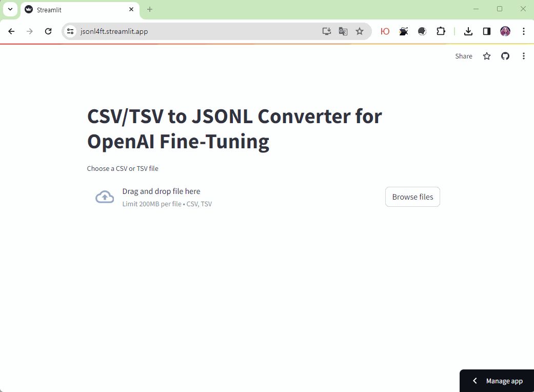The height and width of the screenshot is (392, 534).
Task: Click the "Limit 200MB per file • CSV, TSV" text
Action: [167, 204]
